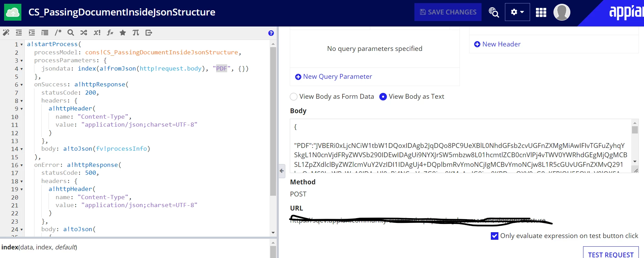
Task: Click the Body text area scrollbar thumb
Action: click(x=635, y=130)
